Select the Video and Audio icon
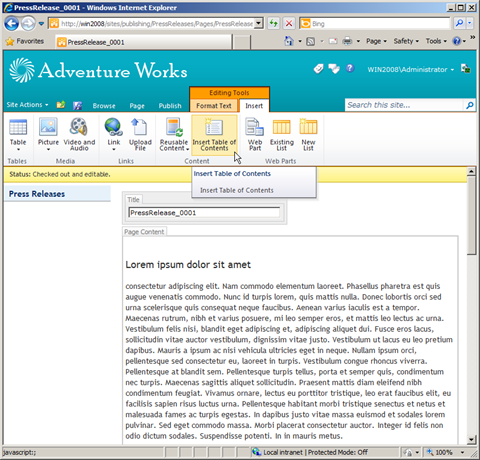The width and height of the screenshot is (480, 460). click(x=79, y=127)
